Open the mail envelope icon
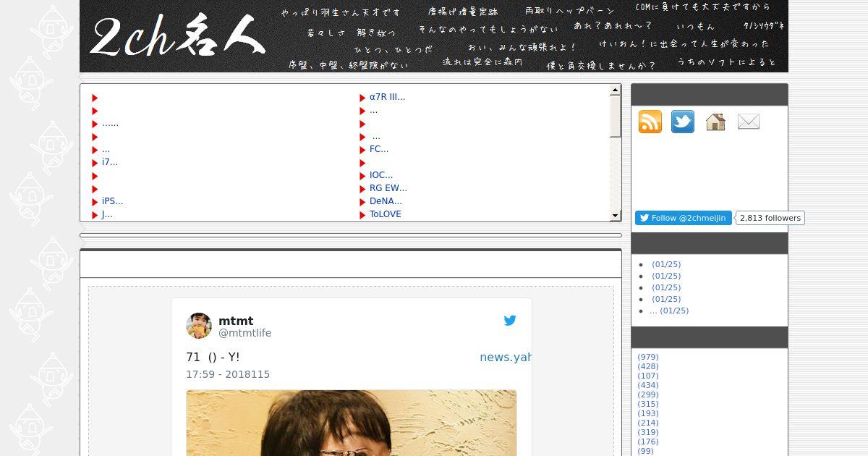868x456 pixels. pyautogui.click(x=749, y=122)
